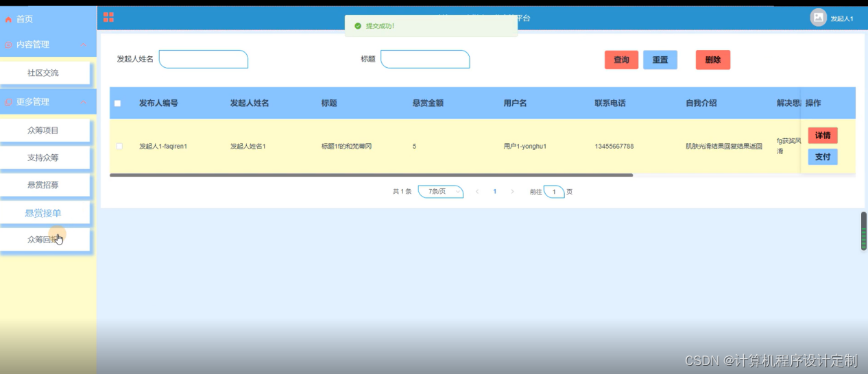Select 悬赏接单 in the sidebar

(x=44, y=213)
